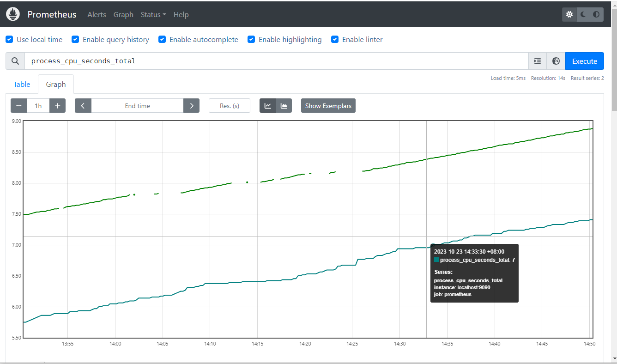This screenshot has height=364, width=617.
Task: Open the Alerts page
Action: click(97, 14)
